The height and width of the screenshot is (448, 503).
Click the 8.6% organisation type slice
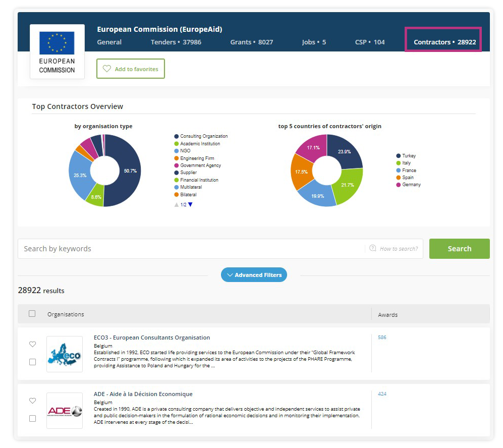coord(95,196)
